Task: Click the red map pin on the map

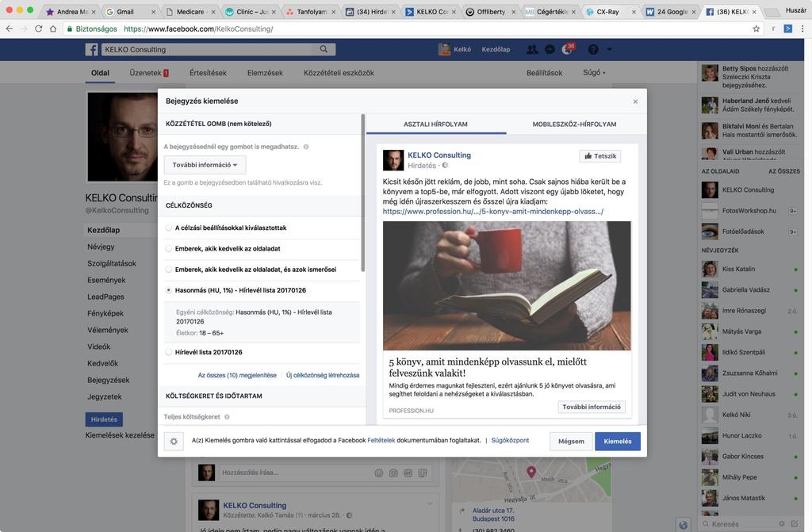Action: click(530, 472)
